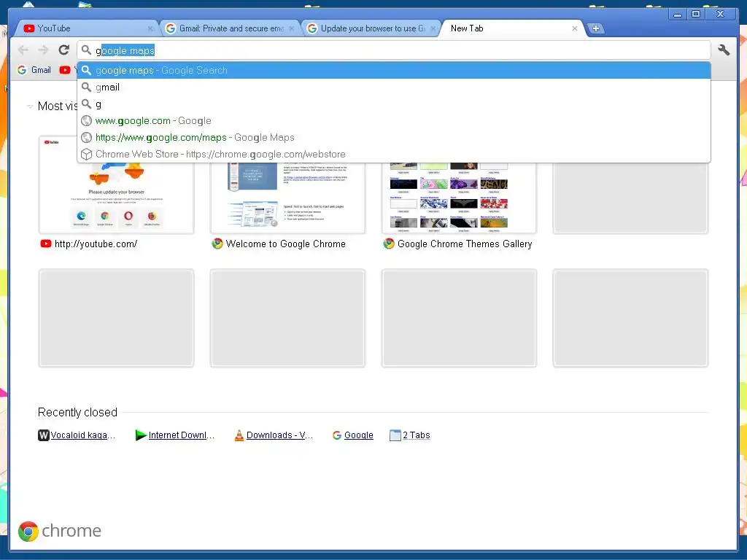The width and height of the screenshot is (747, 560).
Task: Click the Back navigation arrow
Action: click(x=23, y=50)
